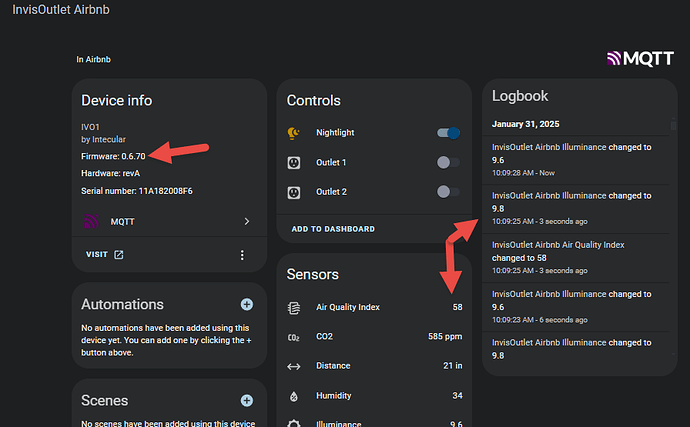Click the Controls card heading
Viewport: 690px width, 427px height.
[x=314, y=100]
